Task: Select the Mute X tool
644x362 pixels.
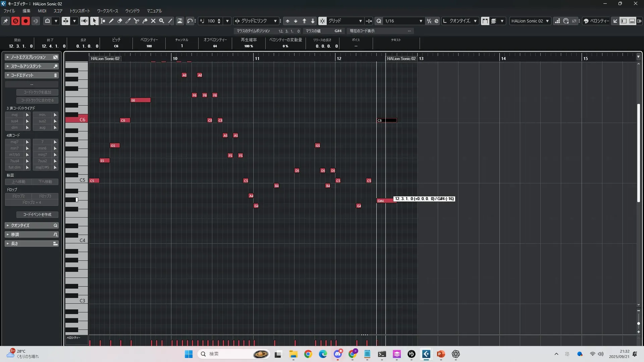Action: click(153, 21)
